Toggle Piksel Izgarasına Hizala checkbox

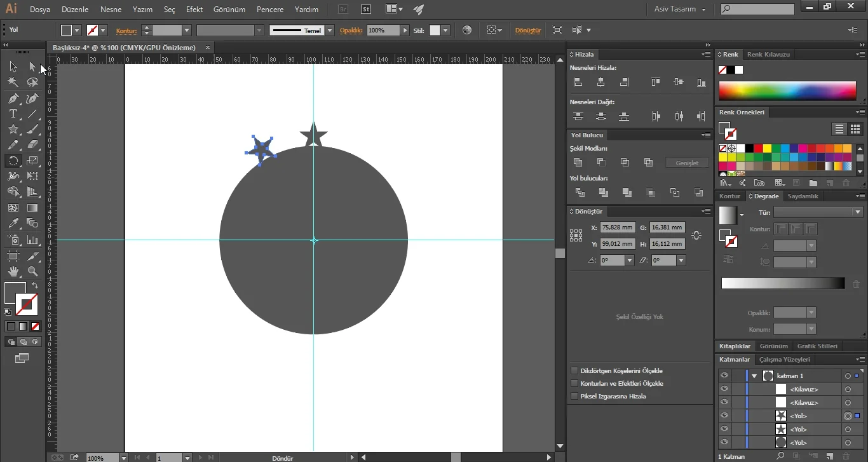pyautogui.click(x=574, y=396)
